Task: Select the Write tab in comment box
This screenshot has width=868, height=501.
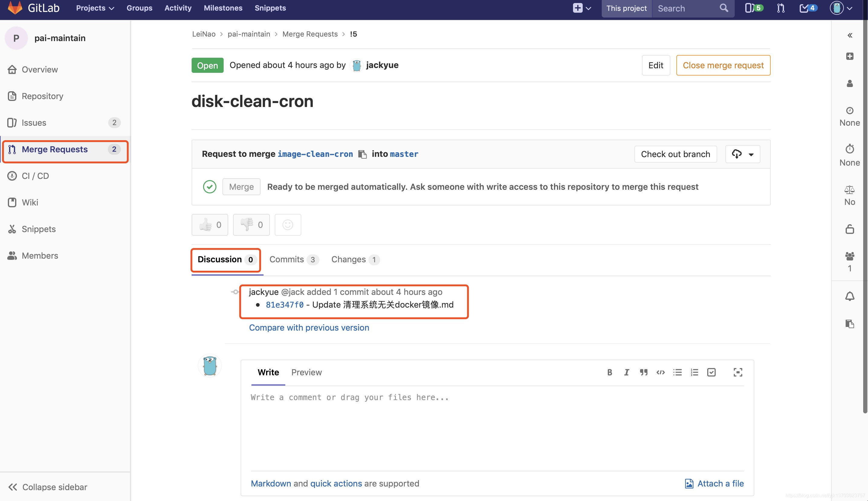Action: pos(268,372)
